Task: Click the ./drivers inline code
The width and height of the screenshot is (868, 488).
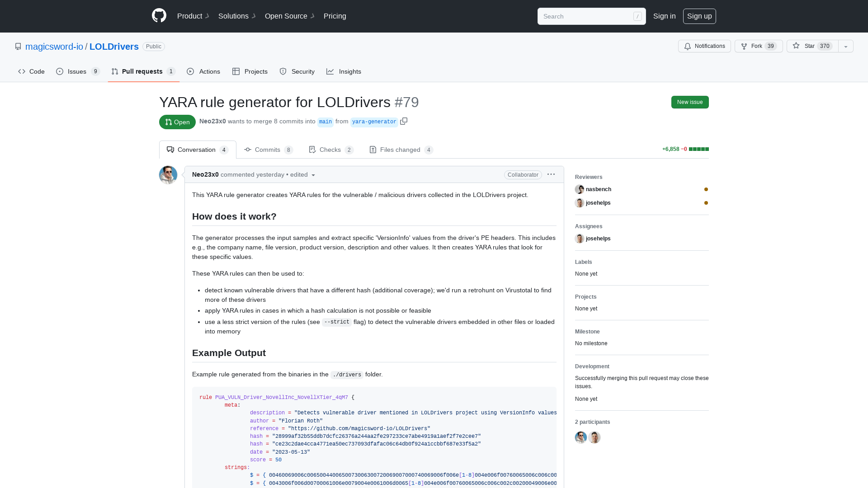Action: point(347,375)
